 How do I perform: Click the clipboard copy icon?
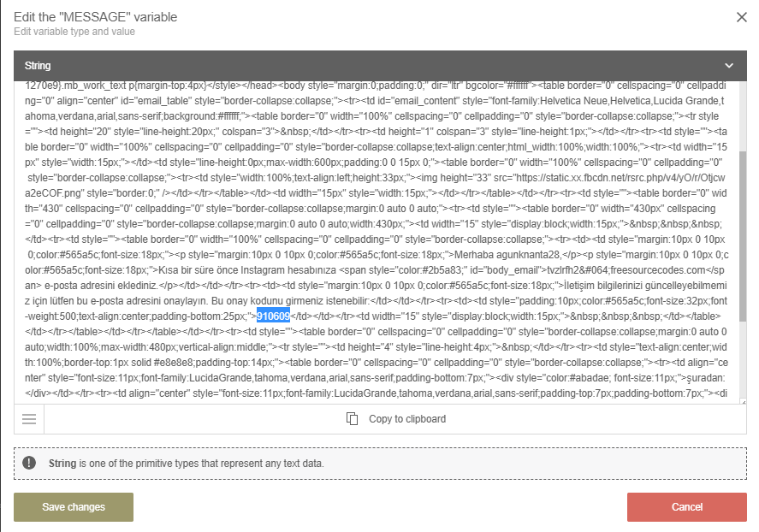pos(352,419)
